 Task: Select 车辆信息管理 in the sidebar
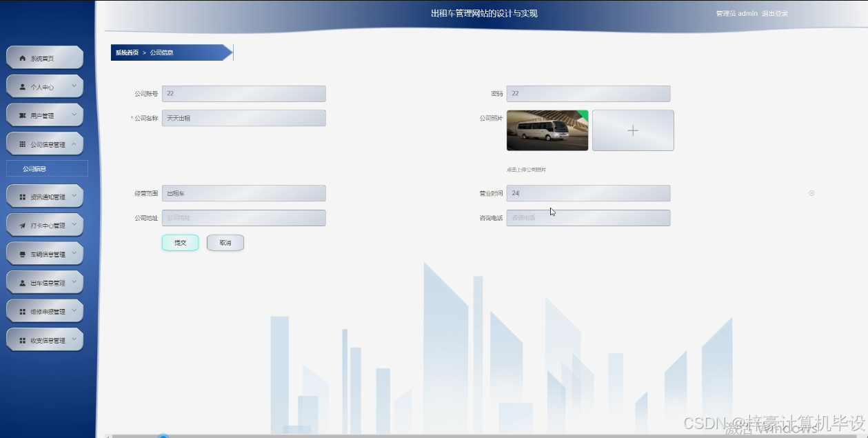tap(44, 253)
